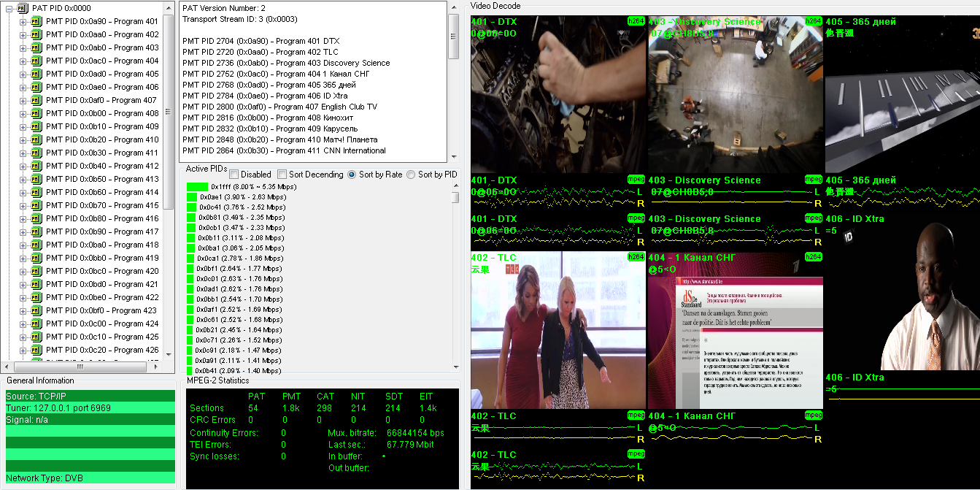Click the PMT icon for Program 418
This screenshot has height=490, width=980.
click(36, 245)
